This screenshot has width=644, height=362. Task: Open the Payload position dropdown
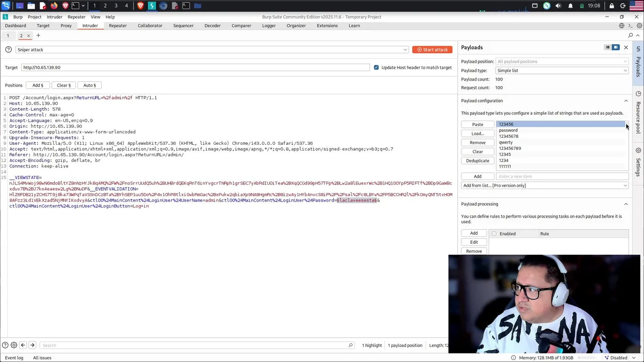click(562, 61)
